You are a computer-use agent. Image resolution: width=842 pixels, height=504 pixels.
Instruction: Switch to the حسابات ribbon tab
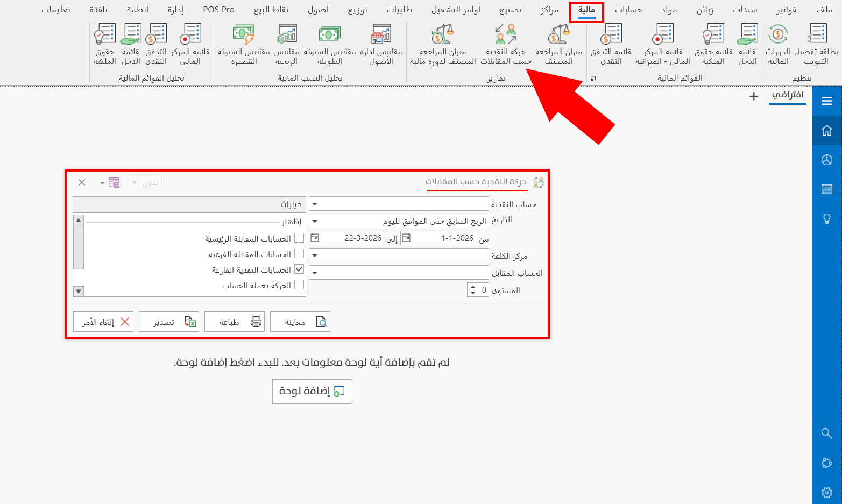tap(629, 10)
